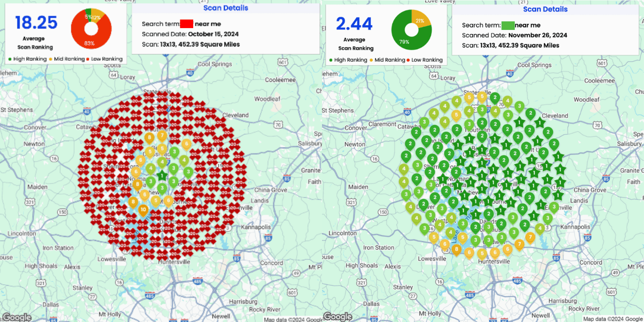The height and width of the screenshot is (322, 644).
Task: Click the Google logo on the right map
Action: click(x=338, y=316)
